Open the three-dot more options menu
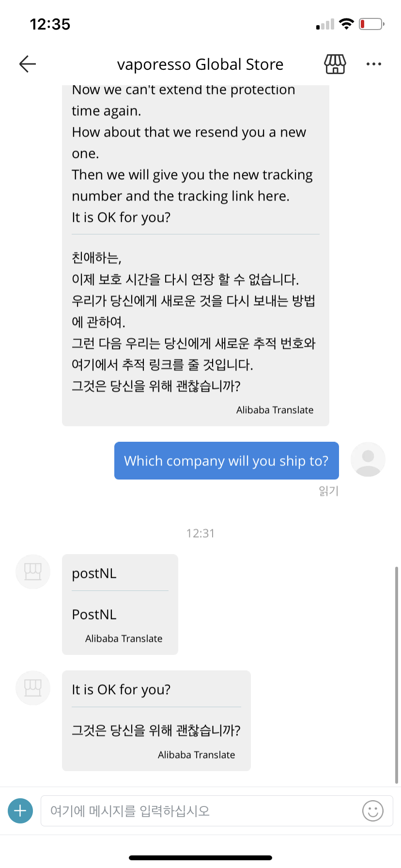 [373, 64]
